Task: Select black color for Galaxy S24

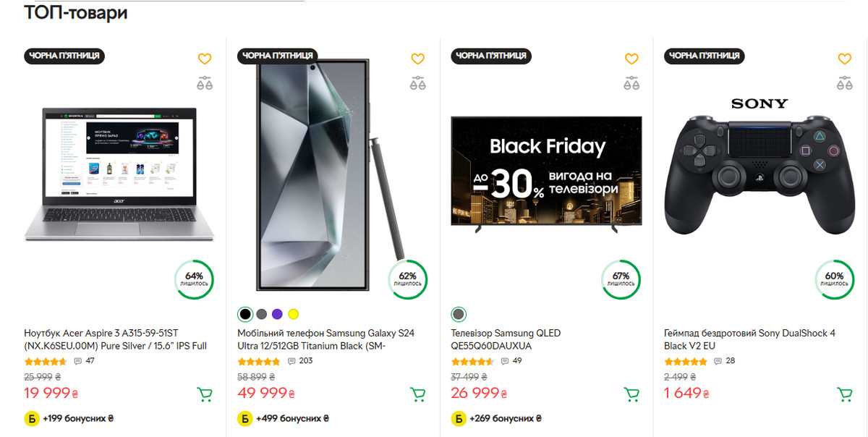Action: pyautogui.click(x=246, y=314)
